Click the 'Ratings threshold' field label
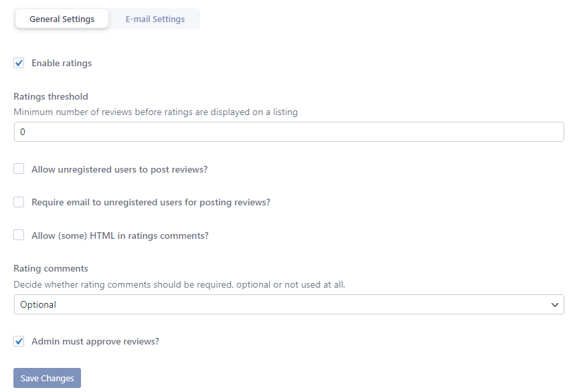Viewport: 571px width, 392px height. tap(51, 96)
